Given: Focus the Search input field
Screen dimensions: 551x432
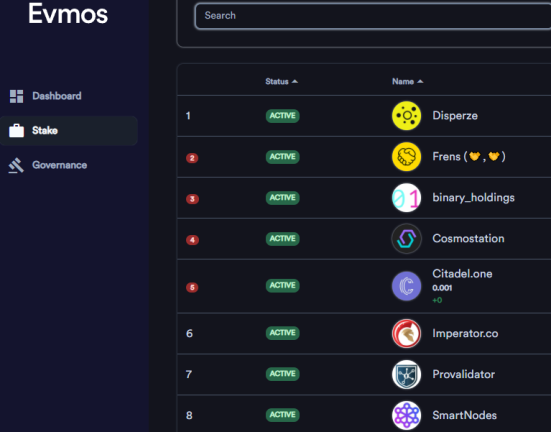Looking at the screenshot, I should coord(373,16).
